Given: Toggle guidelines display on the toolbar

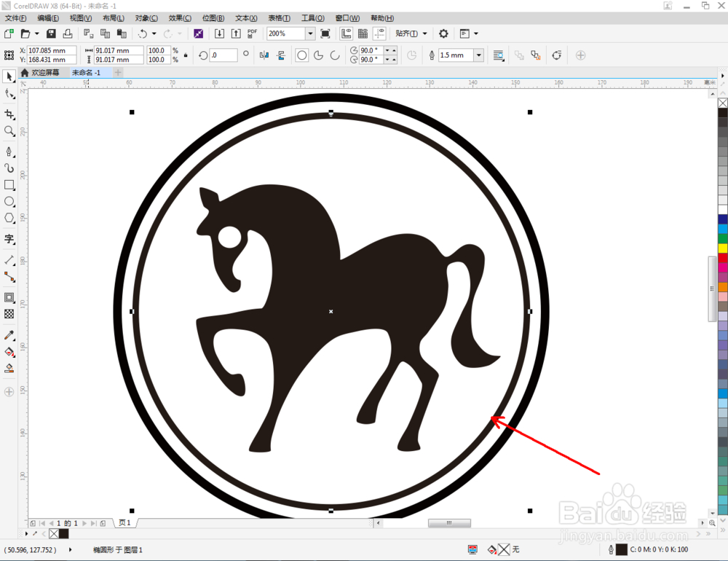Looking at the screenshot, I should (x=379, y=34).
